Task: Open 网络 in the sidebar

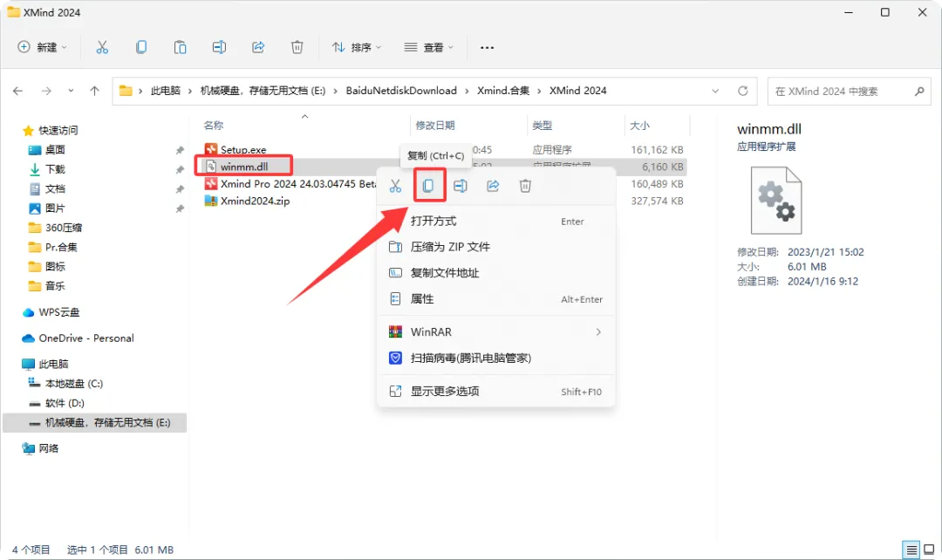Action: tap(48, 448)
